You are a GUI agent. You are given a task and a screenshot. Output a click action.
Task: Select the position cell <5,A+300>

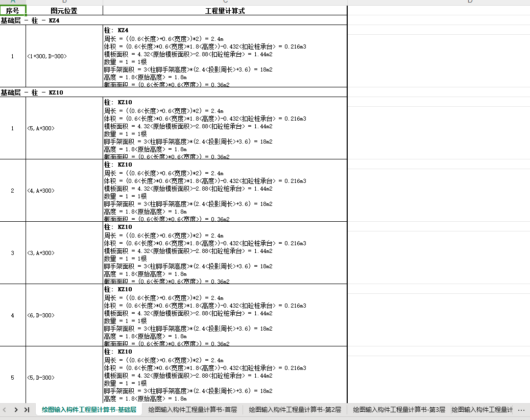point(64,128)
